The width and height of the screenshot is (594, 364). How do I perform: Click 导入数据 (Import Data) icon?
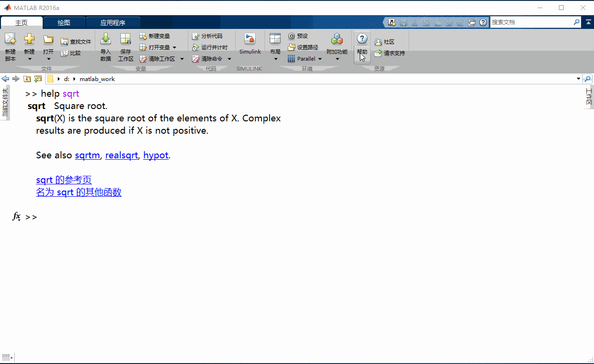[x=106, y=39]
